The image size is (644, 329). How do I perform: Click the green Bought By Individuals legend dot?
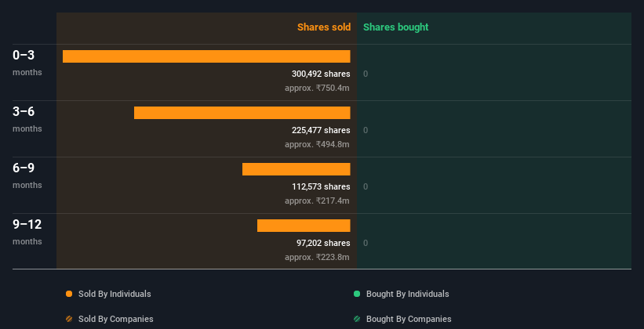tap(357, 294)
